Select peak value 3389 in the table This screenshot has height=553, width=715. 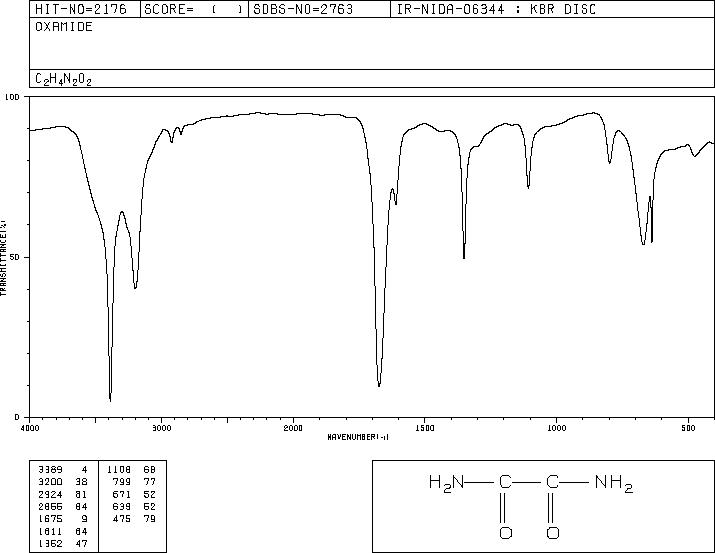[x=51, y=470]
